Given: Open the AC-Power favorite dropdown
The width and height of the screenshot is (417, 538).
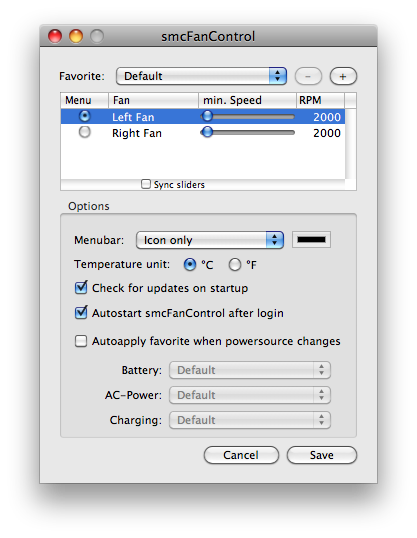Looking at the screenshot, I should coord(250,395).
